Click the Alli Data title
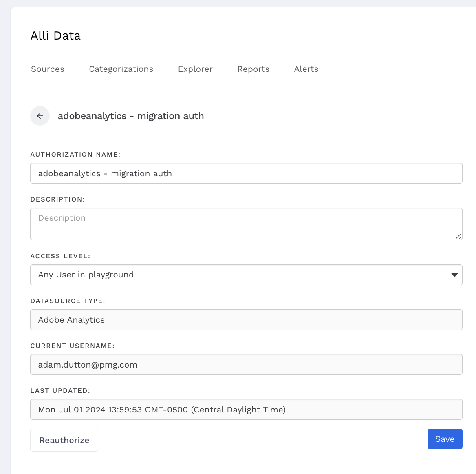Viewport: 476px width, 474px height. tap(55, 36)
